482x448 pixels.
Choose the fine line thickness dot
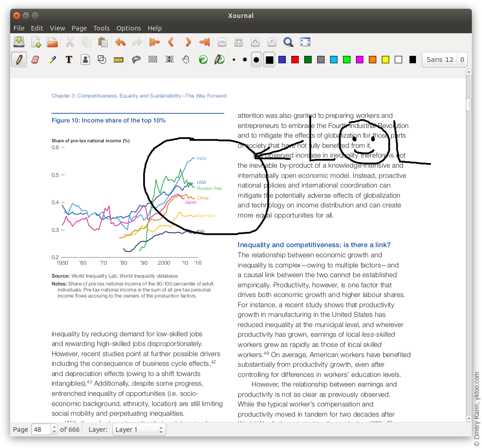(x=234, y=60)
